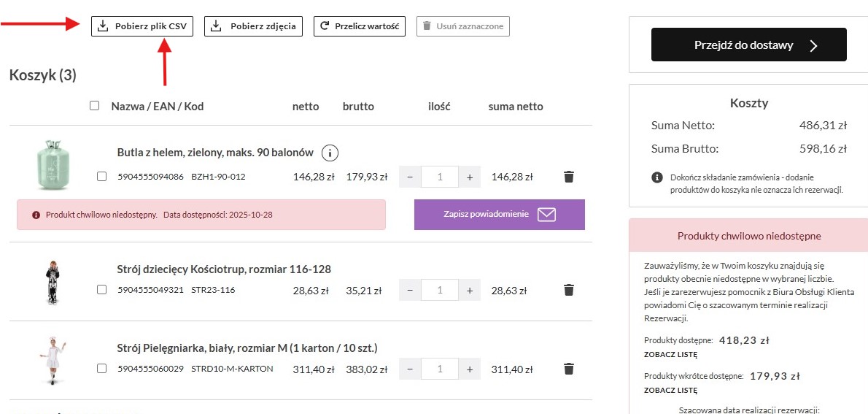This screenshot has width=868, height=414.
Task: Delete the helium tank item with trash icon
Action: pos(569,177)
